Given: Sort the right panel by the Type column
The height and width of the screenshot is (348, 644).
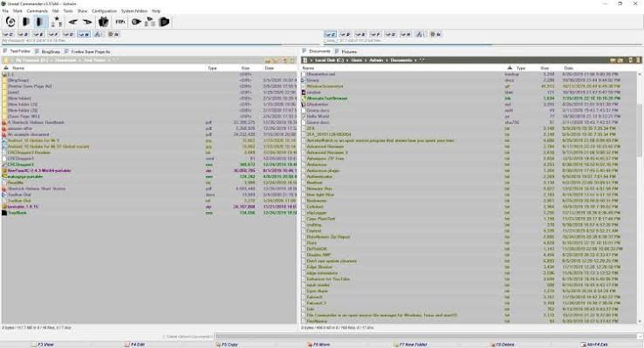Looking at the screenshot, I should point(521,68).
